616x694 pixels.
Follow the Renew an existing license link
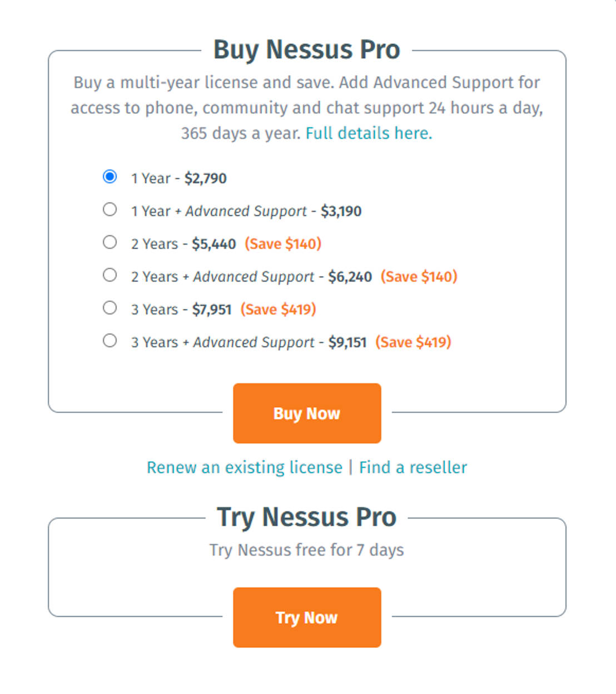point(244,467)
